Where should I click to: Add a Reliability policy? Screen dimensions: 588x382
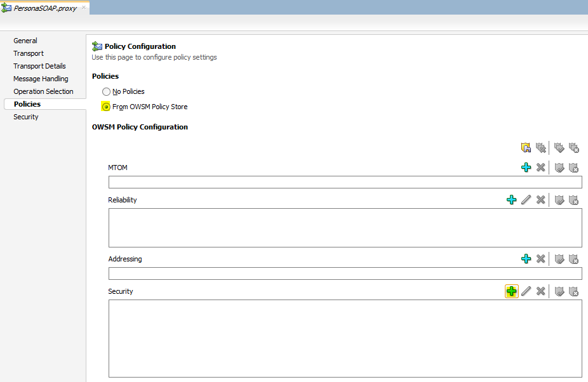coord(512,199)
